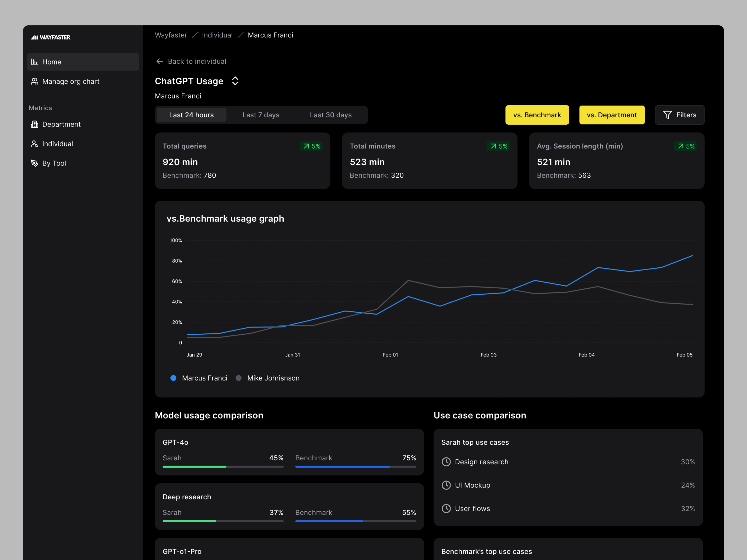Toggle Marcus Franci series in legend
747x560 pixels.
(199, 378)
